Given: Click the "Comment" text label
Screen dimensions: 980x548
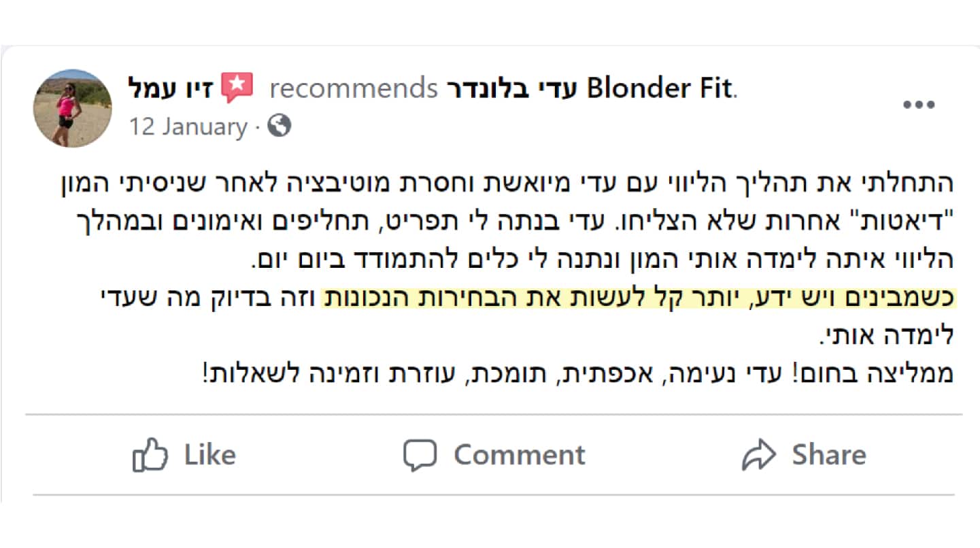Looking at the screenshot, I should tap(519, 454).
